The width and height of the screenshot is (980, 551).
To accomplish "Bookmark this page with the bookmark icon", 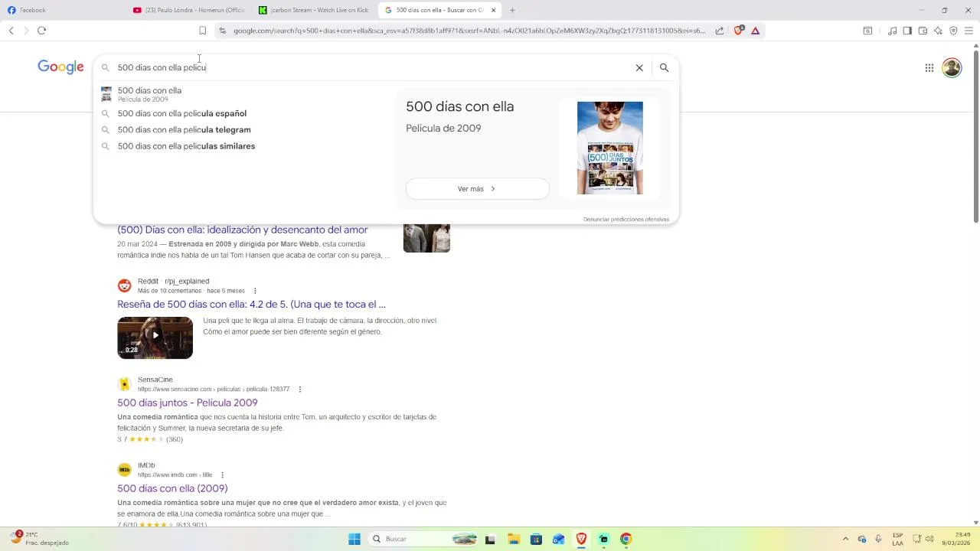I will pyautogui.click(x=202, y=31).
